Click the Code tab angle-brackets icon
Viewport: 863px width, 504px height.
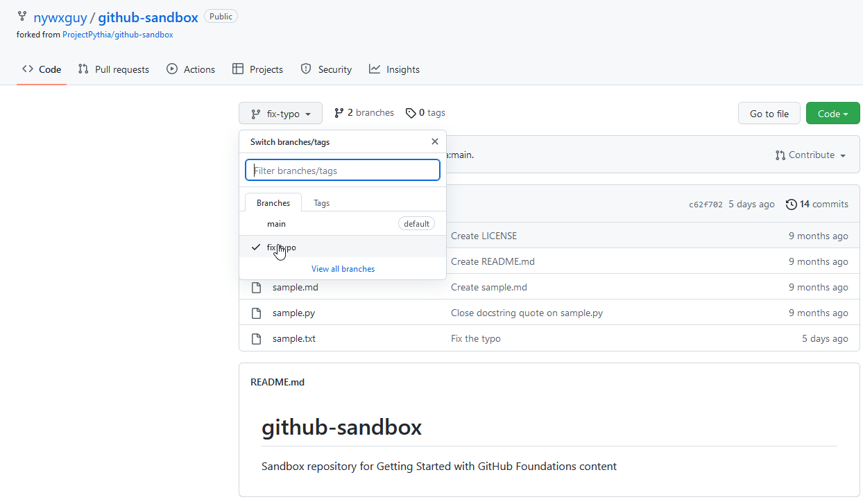(x=28, y=69)
